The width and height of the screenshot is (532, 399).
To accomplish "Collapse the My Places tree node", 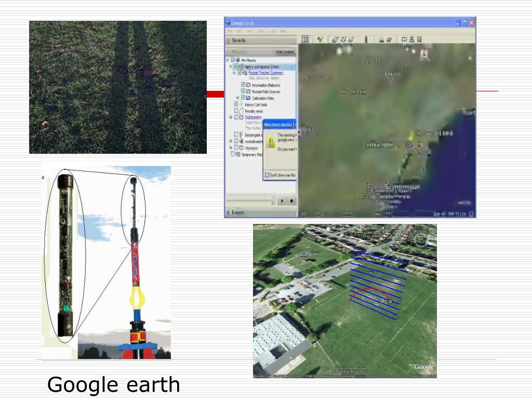I will click(x=228, y=60).
